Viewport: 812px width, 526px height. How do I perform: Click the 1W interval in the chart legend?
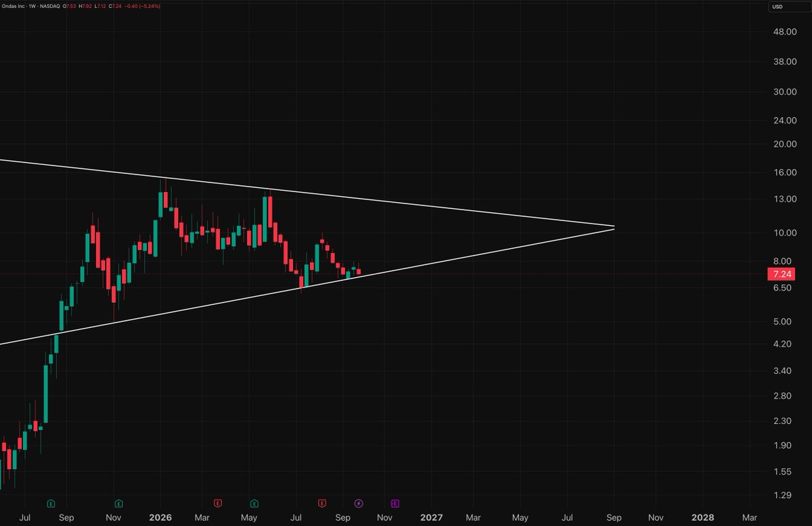point(33,6)
